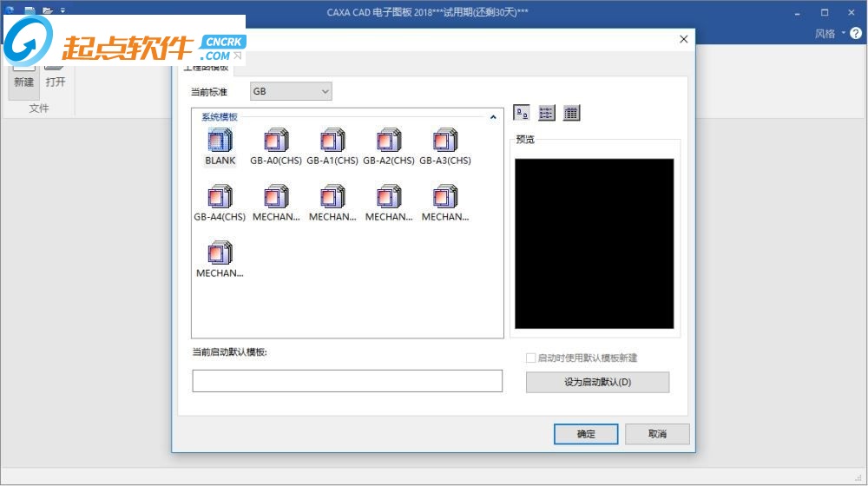Confirm with the 确定 button
This screenshot has height=486, width=868.
tap(586, 434)
